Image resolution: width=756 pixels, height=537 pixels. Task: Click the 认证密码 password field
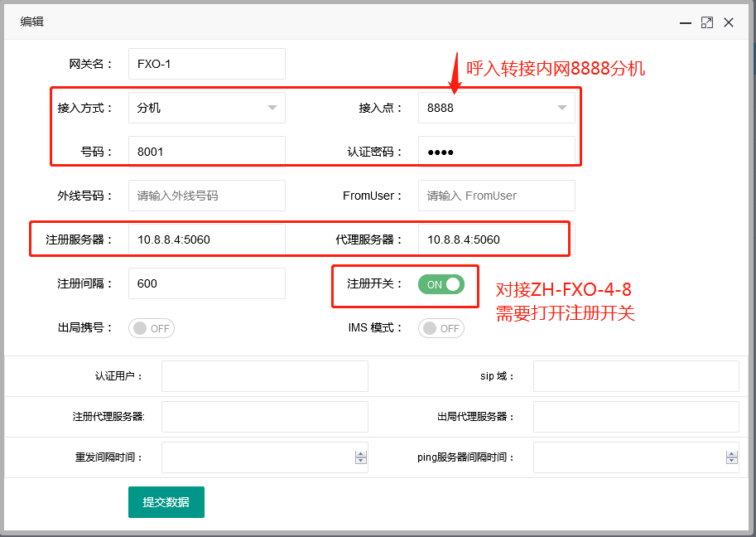click(496, 152)
